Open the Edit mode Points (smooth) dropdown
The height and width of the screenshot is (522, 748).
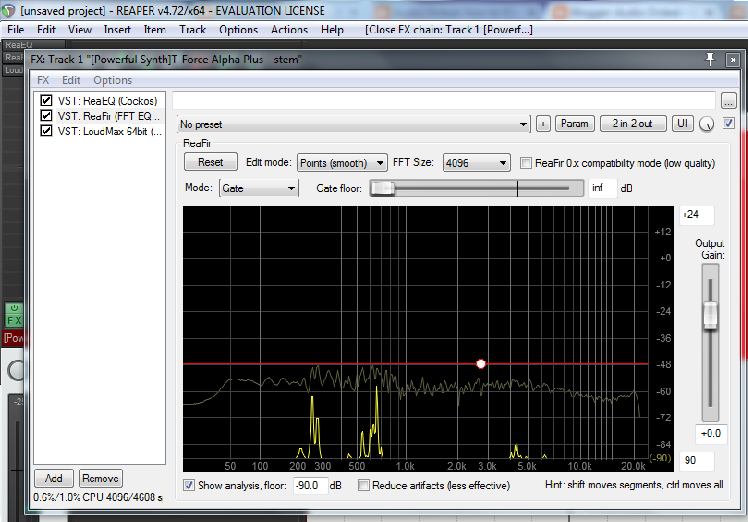342,163
